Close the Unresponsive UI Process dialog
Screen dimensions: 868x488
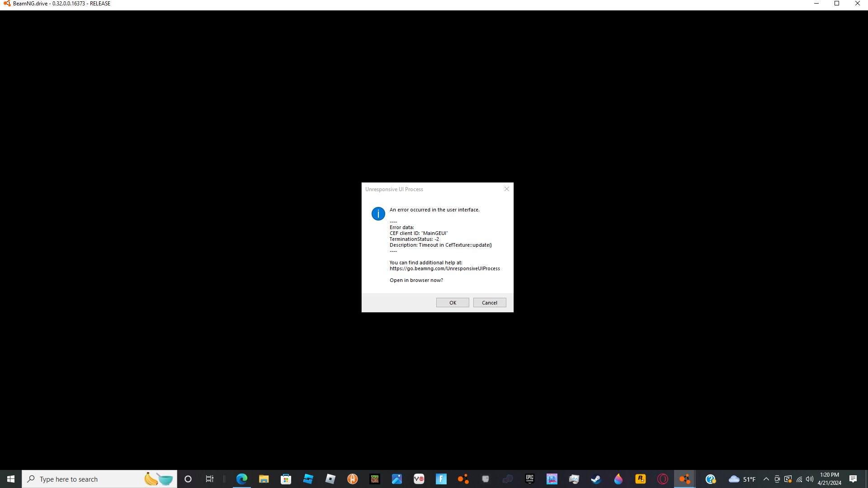pos(507,189)
